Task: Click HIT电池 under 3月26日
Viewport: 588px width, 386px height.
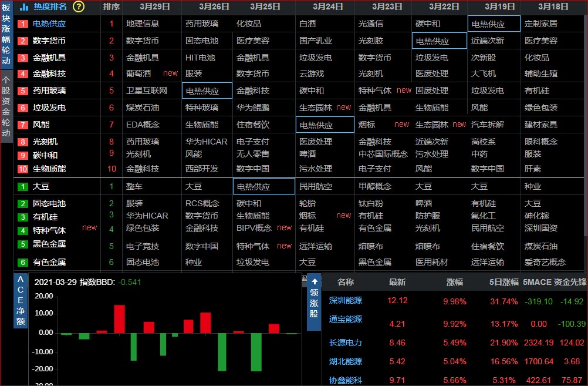Action: [x=200, y=58]
